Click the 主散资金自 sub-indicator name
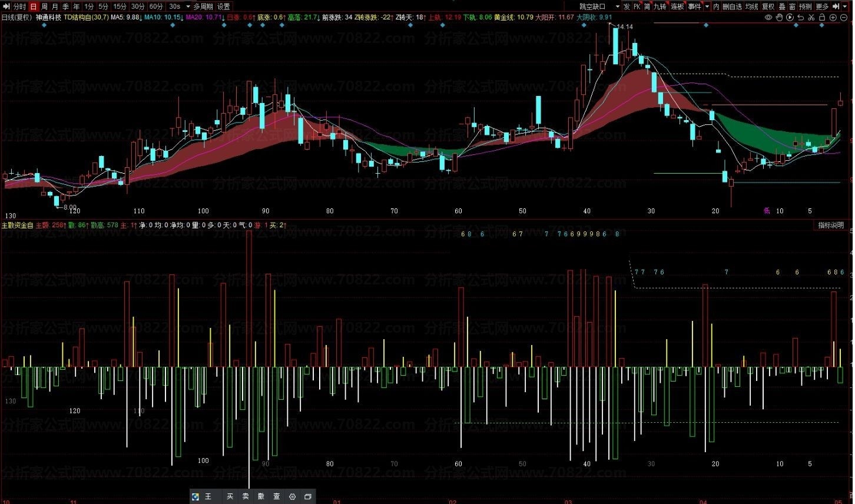855x504 pixels. point(17,225)
